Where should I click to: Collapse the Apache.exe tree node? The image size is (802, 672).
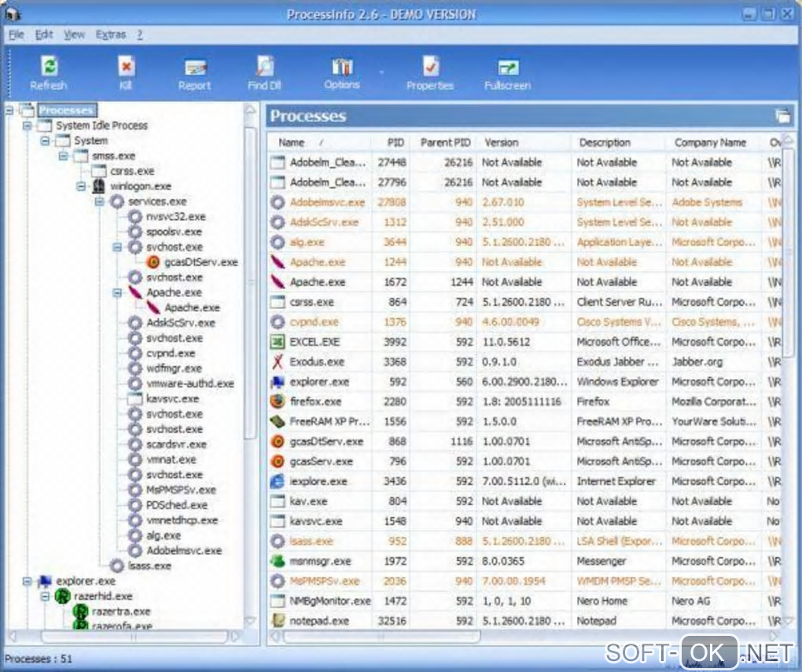coord(117,292)
